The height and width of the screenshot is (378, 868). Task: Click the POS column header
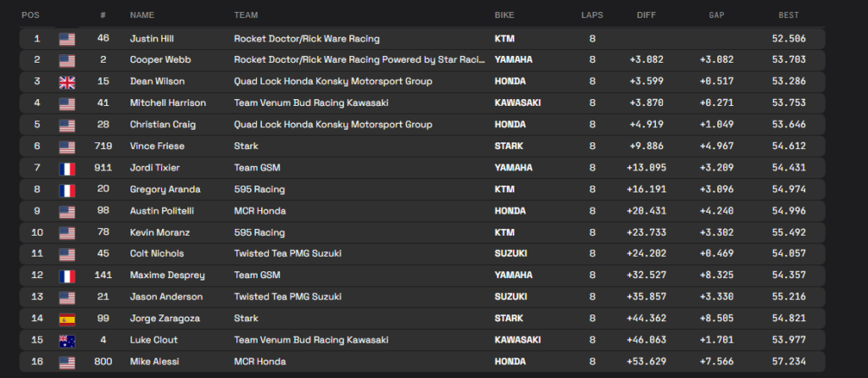coord(31,15)
